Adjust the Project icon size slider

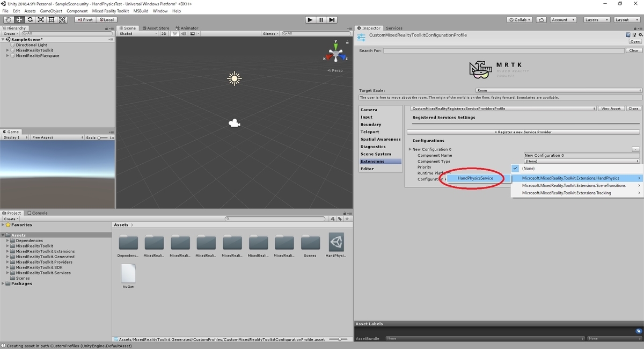click(339, 339)
